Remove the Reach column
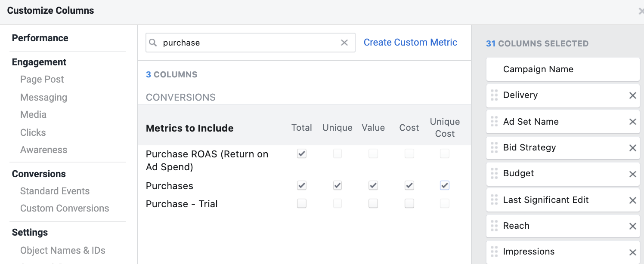The width and height of the screenshot is (644, 264). (x=632, y=226)
